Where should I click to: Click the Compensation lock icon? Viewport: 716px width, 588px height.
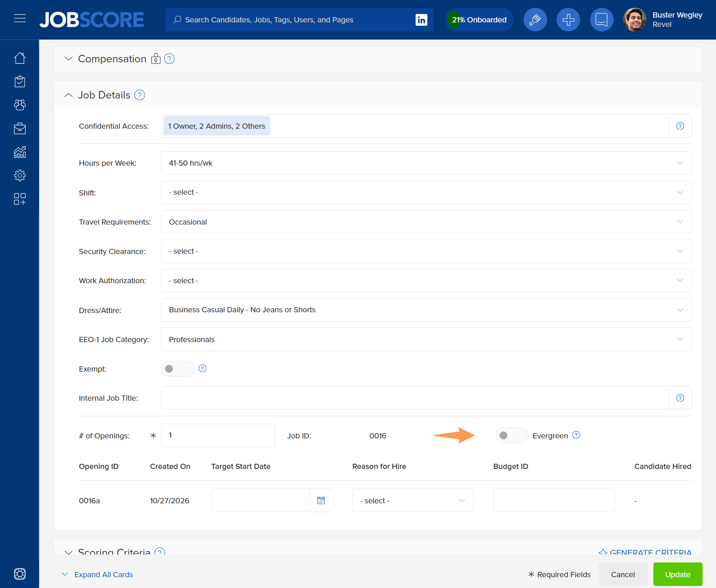(156, 59)
